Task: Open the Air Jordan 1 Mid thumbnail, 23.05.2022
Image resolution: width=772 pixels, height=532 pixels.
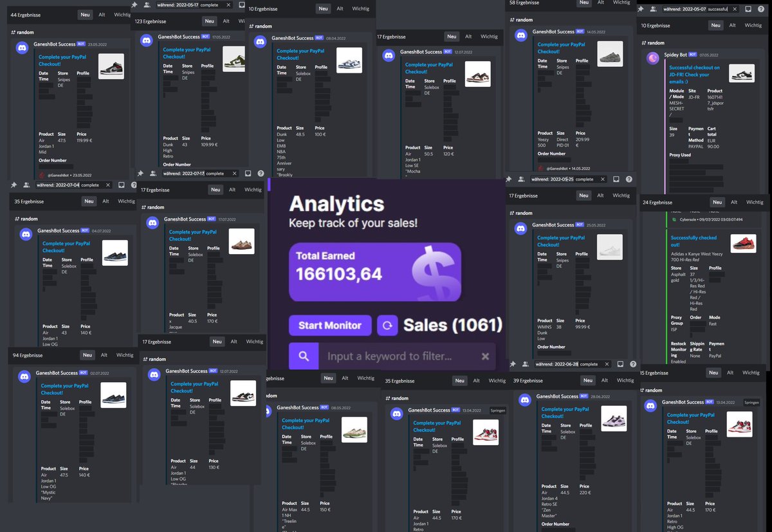Action: 111,66
